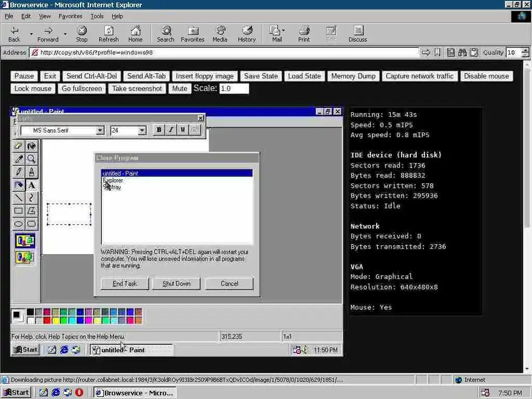532x399 pixels.
Task: Click the Address bar URL field
Action: point(224,52)
